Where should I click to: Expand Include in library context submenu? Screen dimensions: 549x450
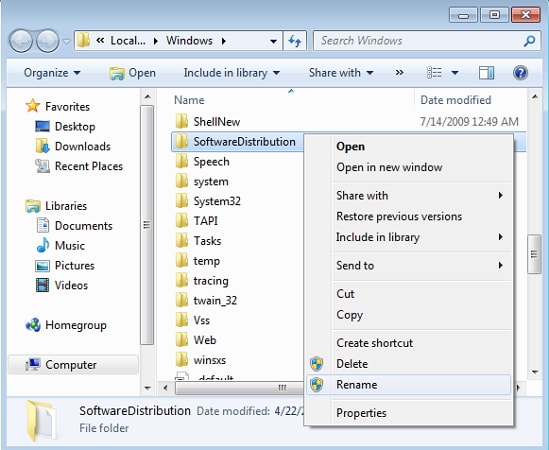[408, 237]
